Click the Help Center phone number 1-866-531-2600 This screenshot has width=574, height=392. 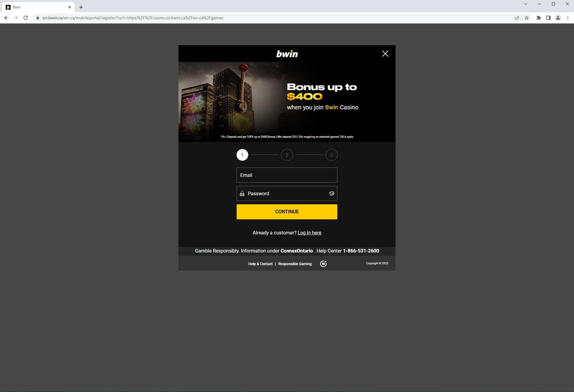pyautogui.click(x=361, y=251)
